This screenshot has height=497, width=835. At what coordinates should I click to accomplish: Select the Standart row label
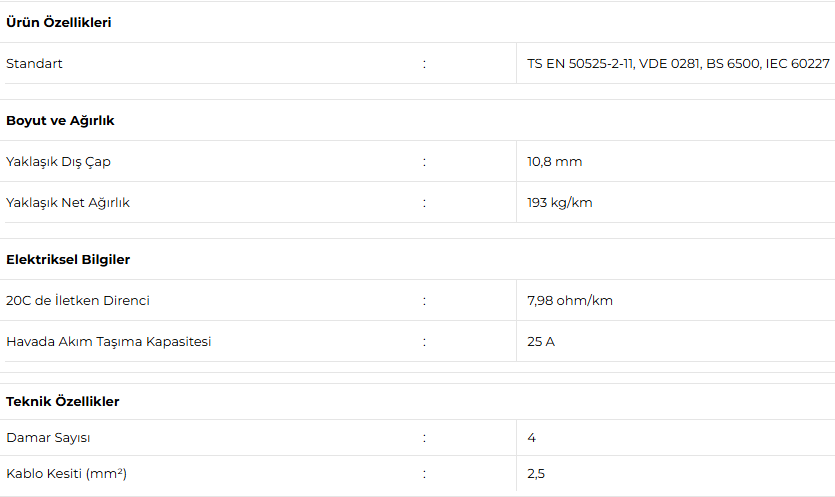coord(34,63)
